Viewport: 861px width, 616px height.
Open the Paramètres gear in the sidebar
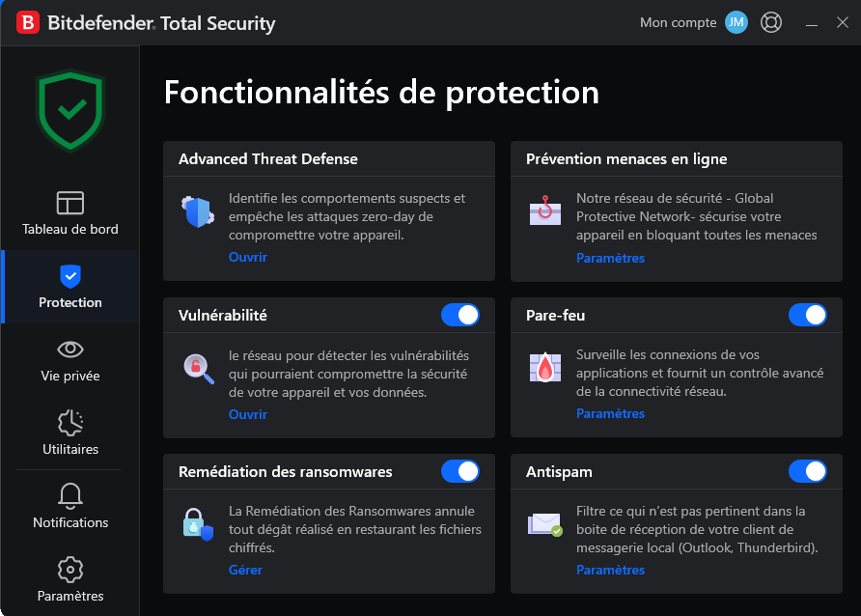(x=70, y=570)
